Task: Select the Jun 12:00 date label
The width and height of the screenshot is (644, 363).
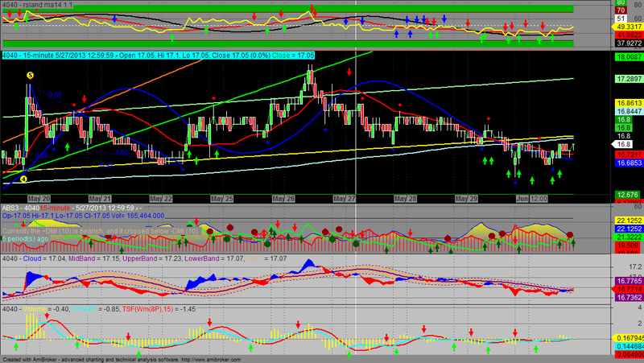Action: pyautogui.click(x=532, y=199)
